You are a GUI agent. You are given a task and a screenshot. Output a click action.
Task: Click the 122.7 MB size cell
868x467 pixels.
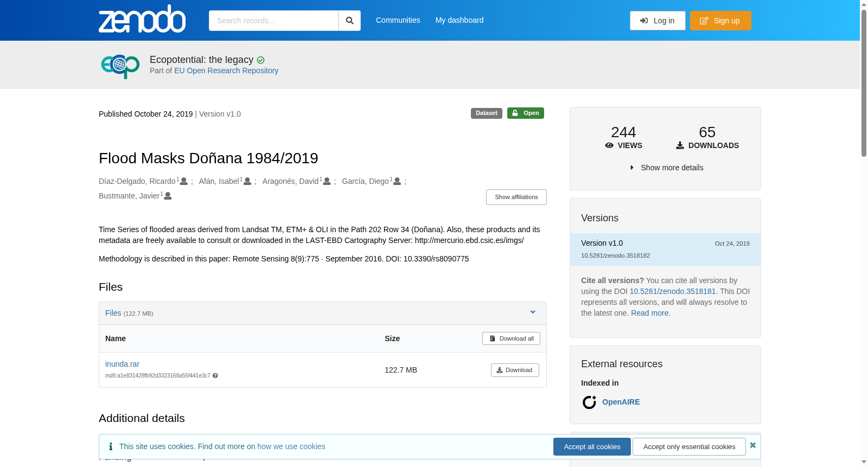[401, 370]
